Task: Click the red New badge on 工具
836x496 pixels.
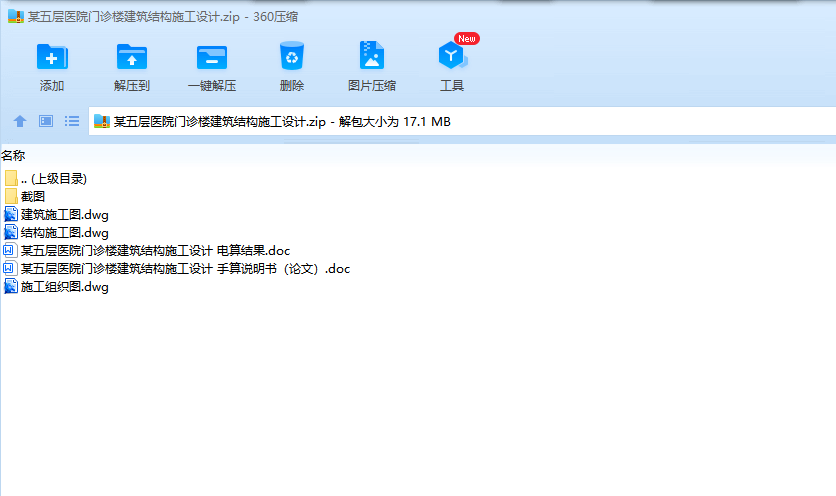Action: click(467, 38)
